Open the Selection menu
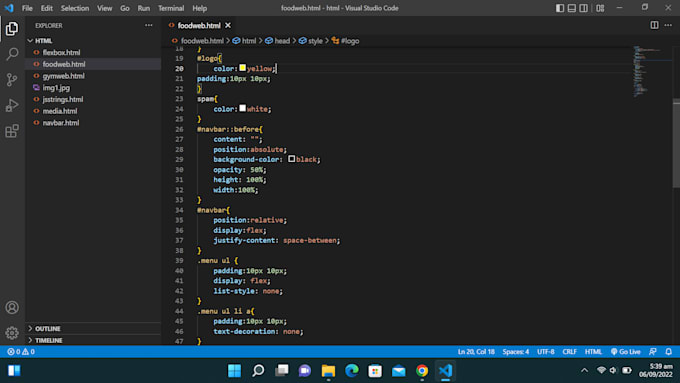This screenshot has height=383, width=680. coord(75,8)
